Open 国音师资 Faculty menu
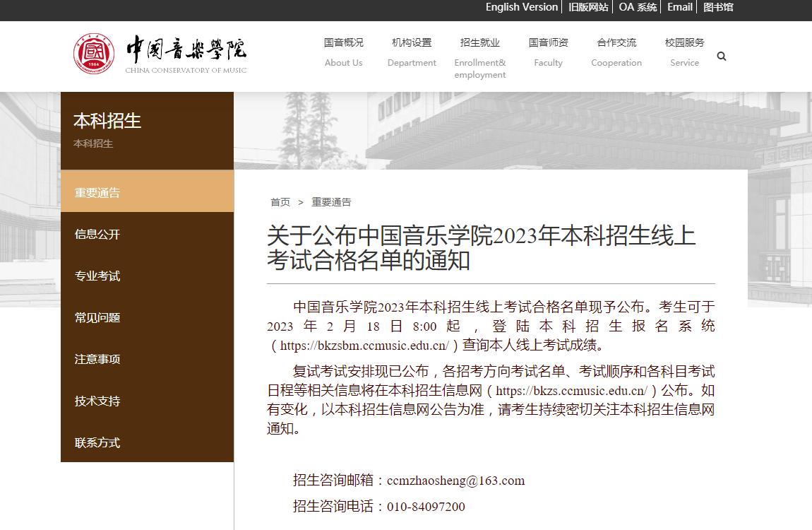Viewport: 812px width, 530px height. (x=548, y=52)
